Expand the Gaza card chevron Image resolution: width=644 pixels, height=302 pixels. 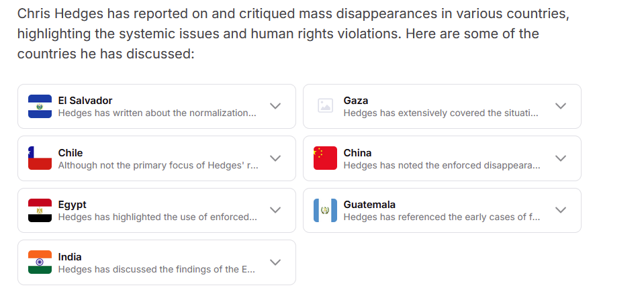coord(561,106)
